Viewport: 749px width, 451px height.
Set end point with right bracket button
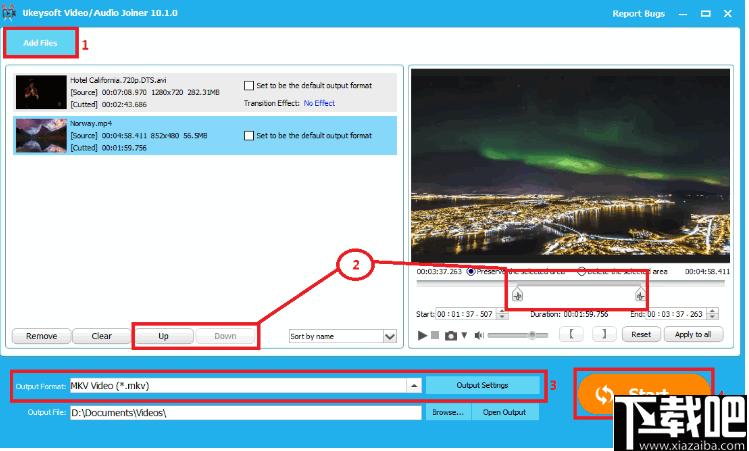(x=604, y=334)
